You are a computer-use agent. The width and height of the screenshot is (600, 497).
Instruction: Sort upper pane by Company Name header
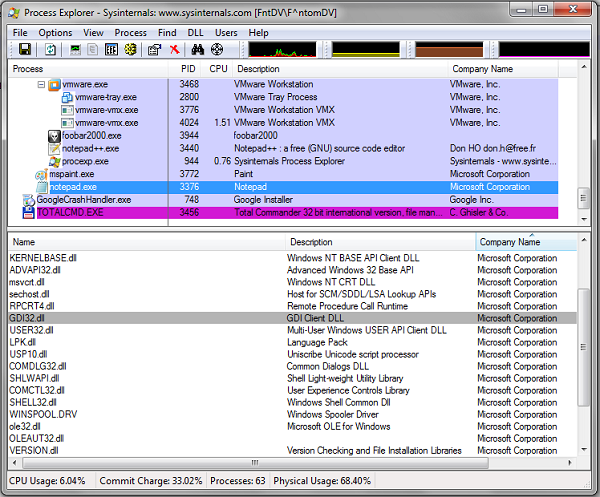click(503, 69)
